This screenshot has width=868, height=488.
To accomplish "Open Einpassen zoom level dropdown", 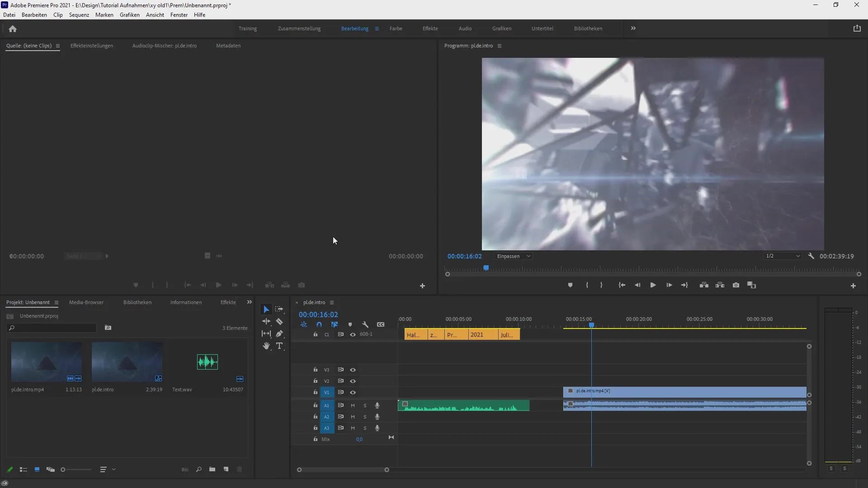I will pyautogui.click(x=514, y=256).
